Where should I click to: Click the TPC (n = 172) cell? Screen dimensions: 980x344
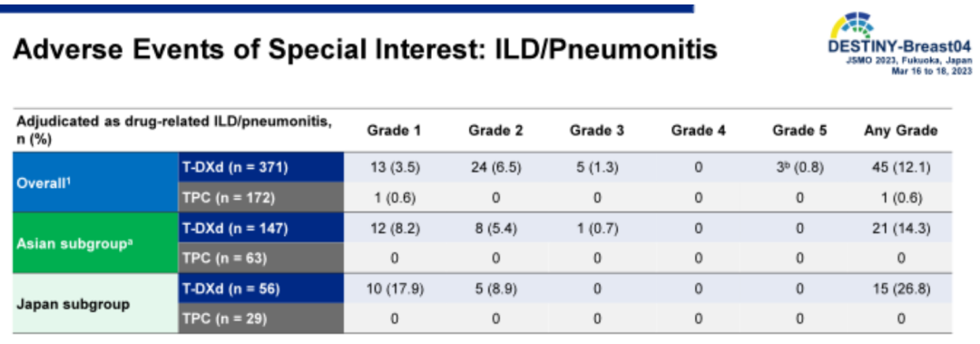261,198
